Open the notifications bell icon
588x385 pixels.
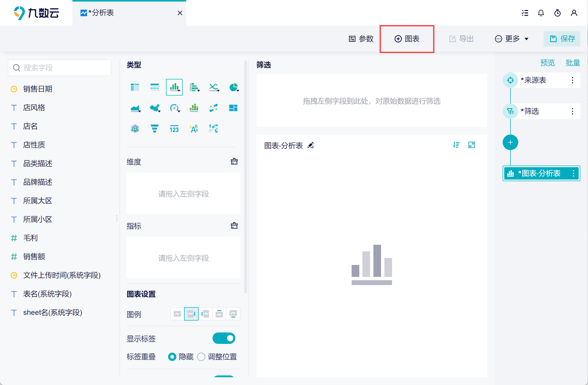click(x=541, y=13)
